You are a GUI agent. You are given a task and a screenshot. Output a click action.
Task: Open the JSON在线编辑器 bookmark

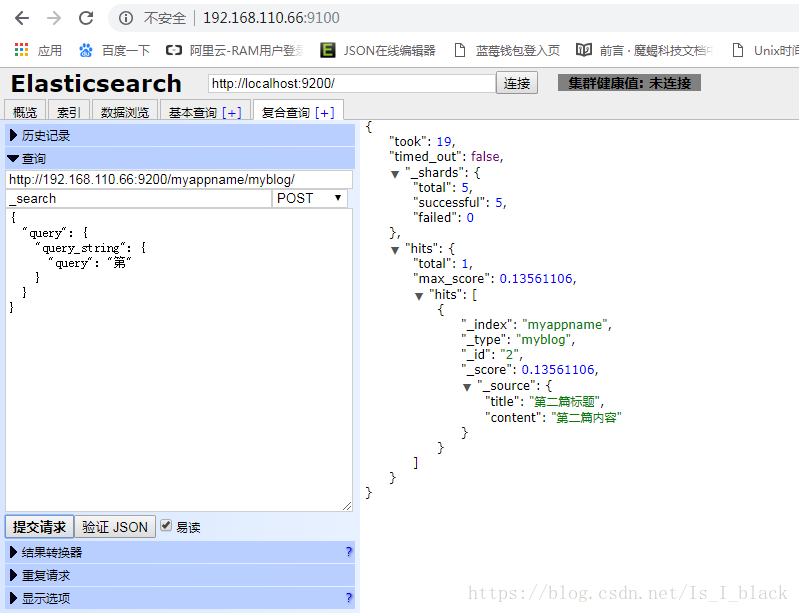tap(378, 50)
